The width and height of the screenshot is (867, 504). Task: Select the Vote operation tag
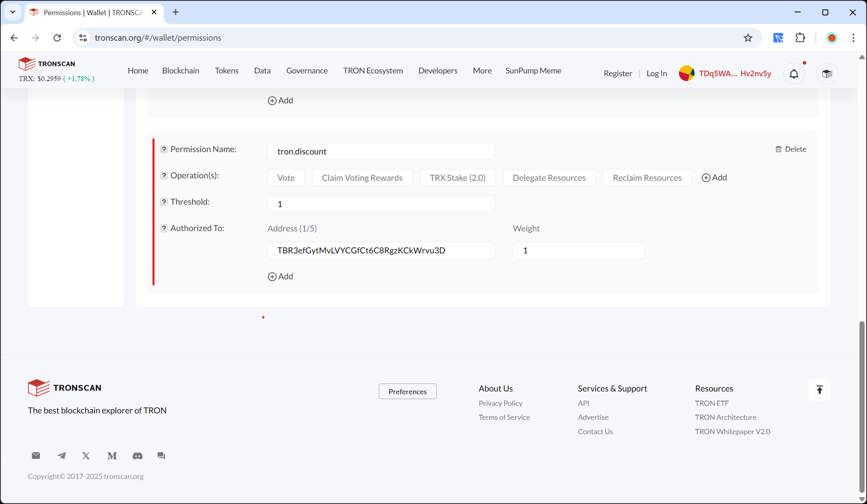click(286, 178)
